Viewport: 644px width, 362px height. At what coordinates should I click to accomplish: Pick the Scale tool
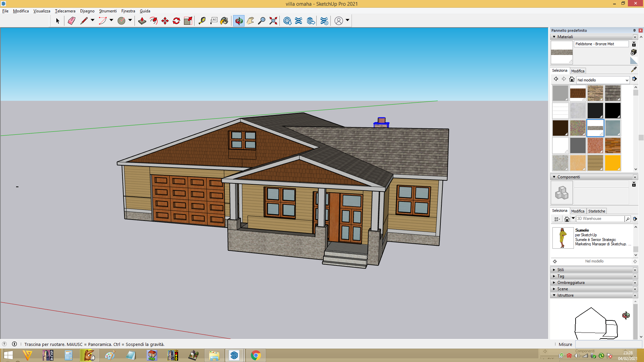pos(188,21)
